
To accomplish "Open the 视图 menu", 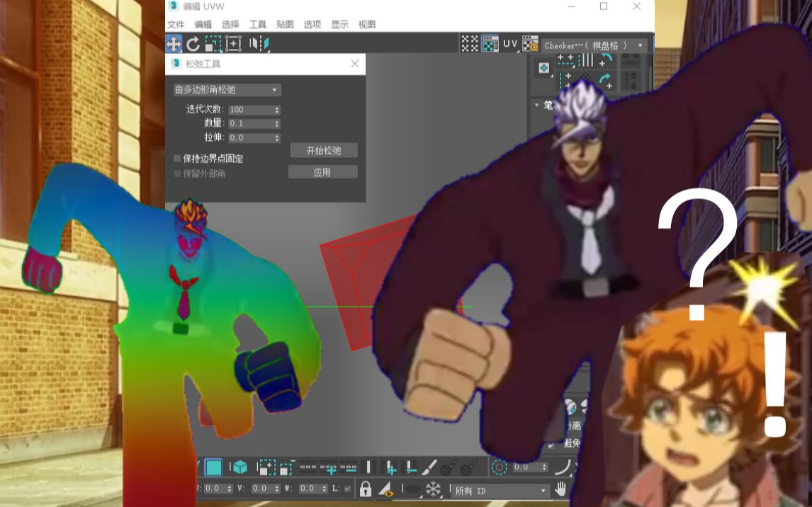I will pyautogui.click(x=367, y=24).
